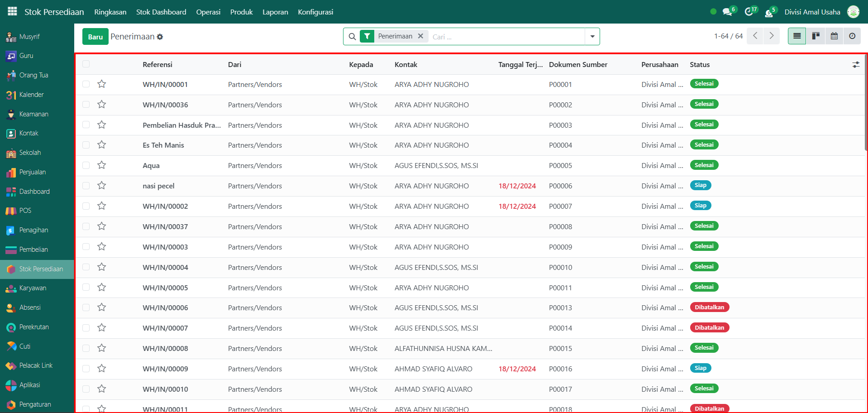Star the WH/IN/00001 record

tap(102, 84)
